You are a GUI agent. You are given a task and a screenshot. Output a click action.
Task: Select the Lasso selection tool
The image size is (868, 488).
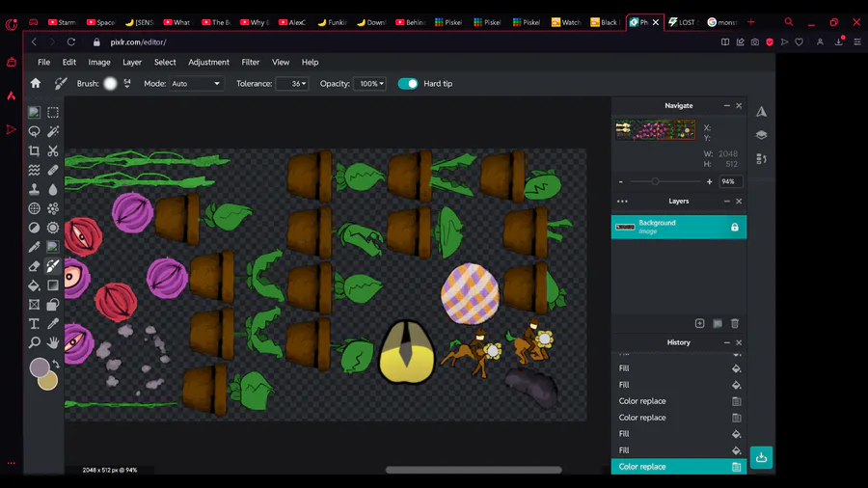coord(34,132)
